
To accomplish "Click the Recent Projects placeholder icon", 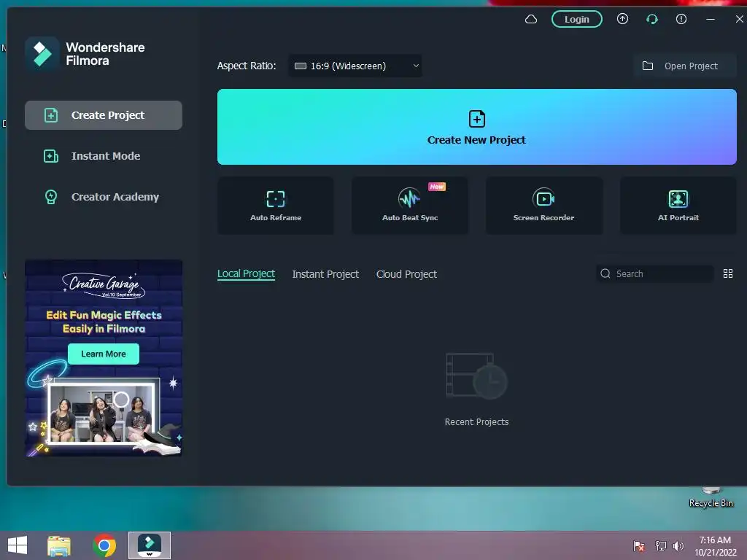I will tap(476, 376).
